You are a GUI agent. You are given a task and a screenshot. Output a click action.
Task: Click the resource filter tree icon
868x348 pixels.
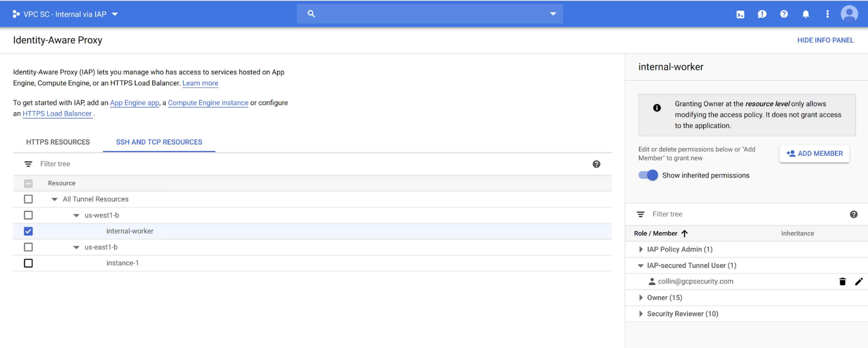point(28,164)
